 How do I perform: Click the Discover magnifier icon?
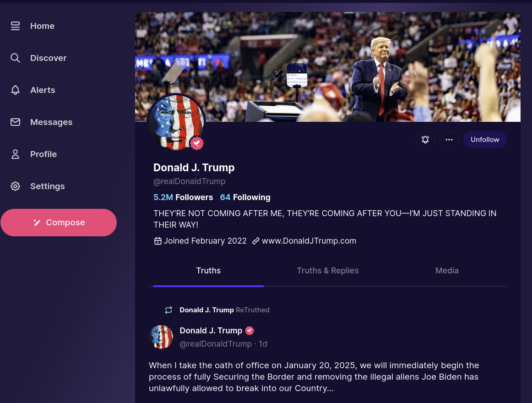(x=15, y=58)
